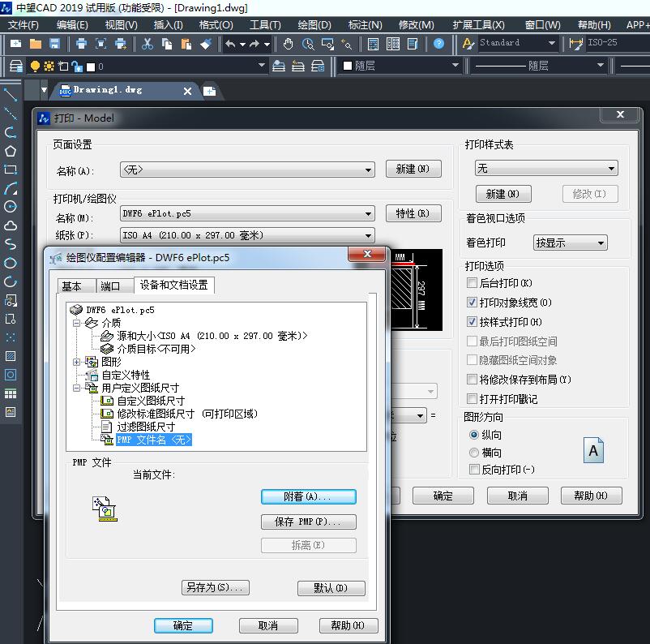
Task: Uncheck 按样式打印 option
Action: pyautogui.click(x=472, y=321)
